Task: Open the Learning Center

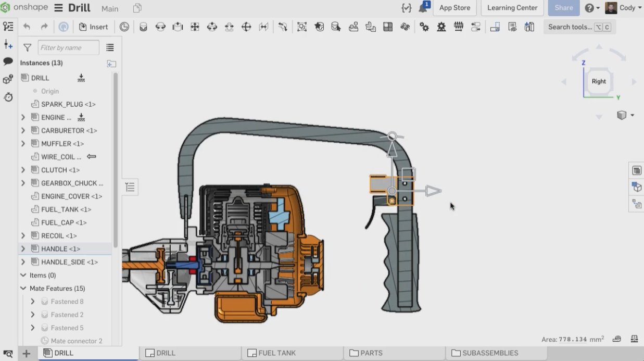Action: click(x=512, y=8)
